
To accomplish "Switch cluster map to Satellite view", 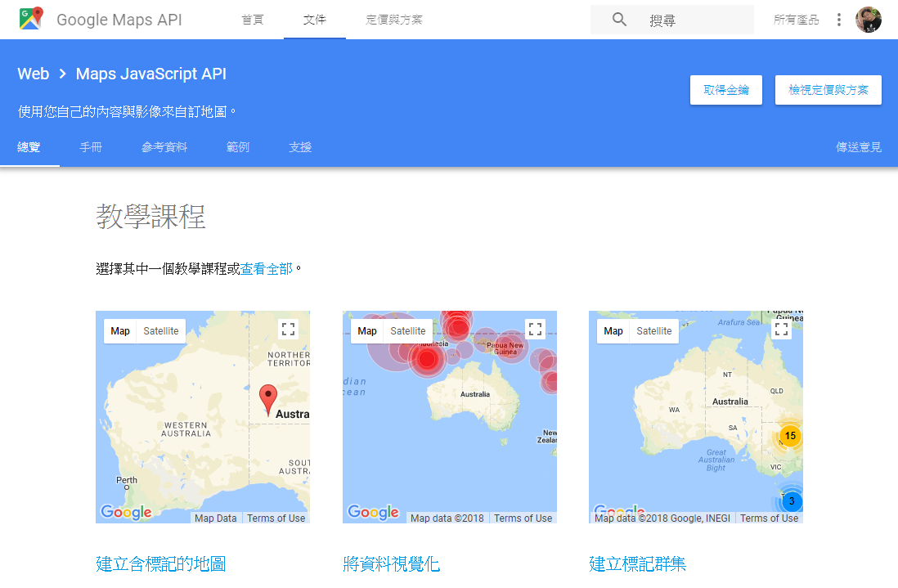I will point(654,331).
